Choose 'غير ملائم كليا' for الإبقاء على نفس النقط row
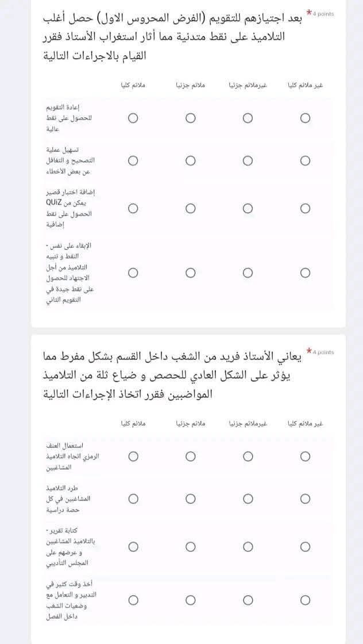Screen dimensions: 363x644 [306, 273]
